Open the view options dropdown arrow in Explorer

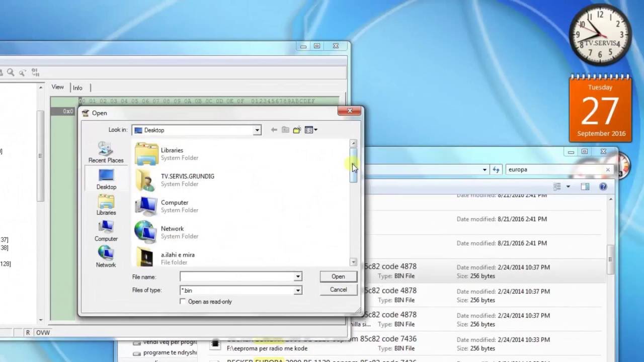[x=568, y=187]
